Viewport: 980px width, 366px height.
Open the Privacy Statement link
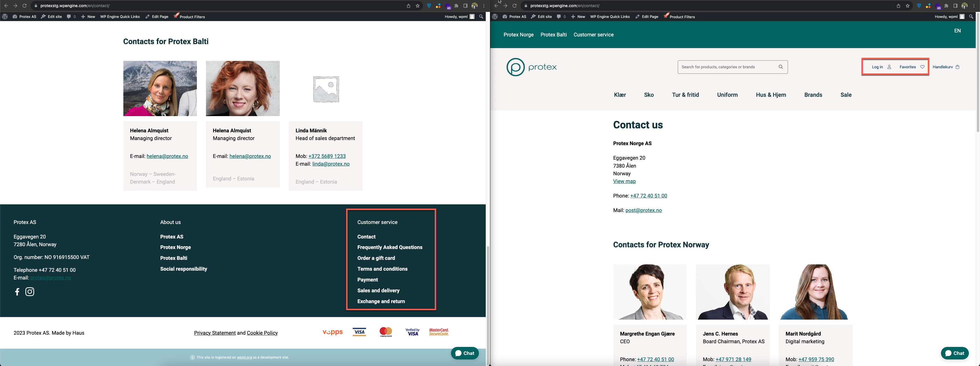(215, 333)
